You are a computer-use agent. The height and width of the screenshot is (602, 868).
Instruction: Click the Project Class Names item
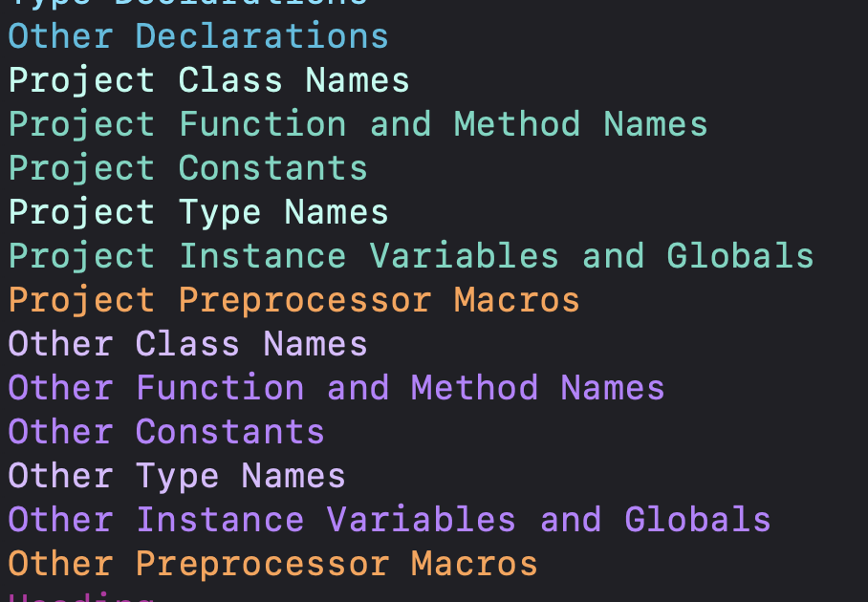point(209,80)
